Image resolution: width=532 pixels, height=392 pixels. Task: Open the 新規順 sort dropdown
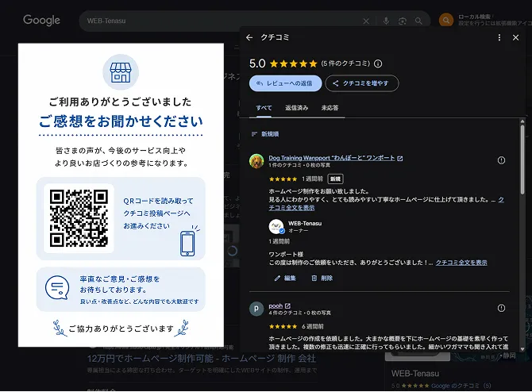(265, 134)
